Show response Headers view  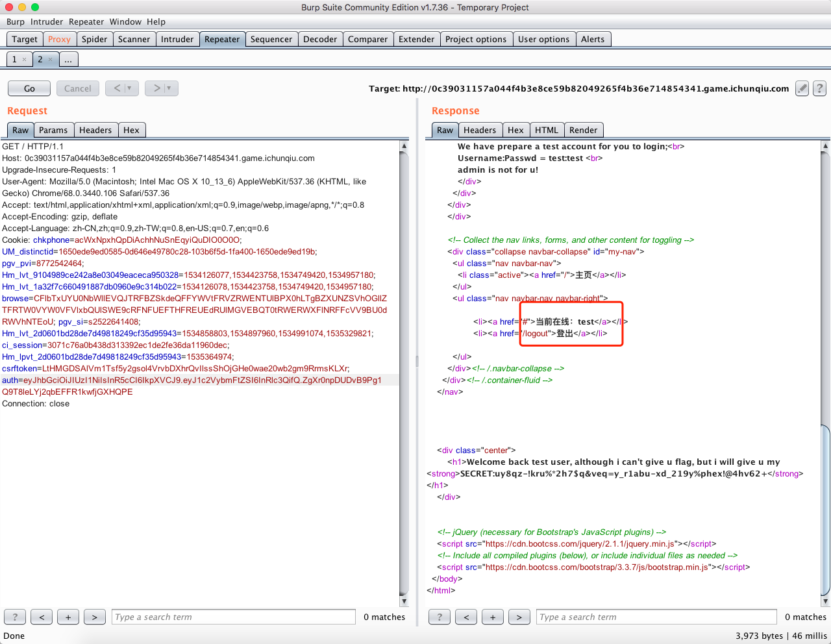click(x=480, y=130)
